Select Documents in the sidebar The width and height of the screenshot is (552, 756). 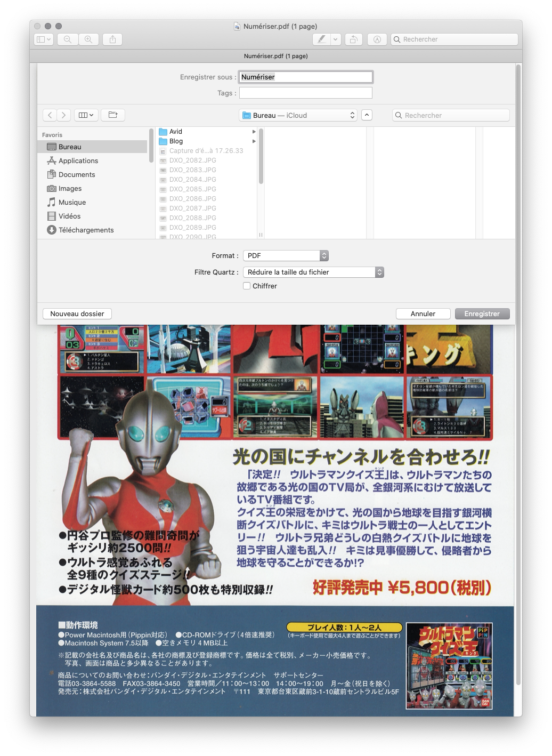(x=93, y=174)
